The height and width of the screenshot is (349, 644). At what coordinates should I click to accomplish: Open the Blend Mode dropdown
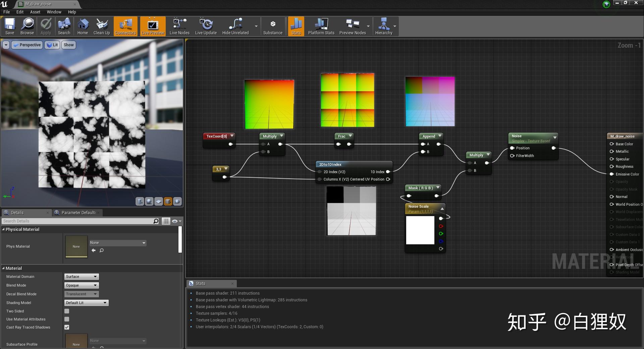coord(81,285)
